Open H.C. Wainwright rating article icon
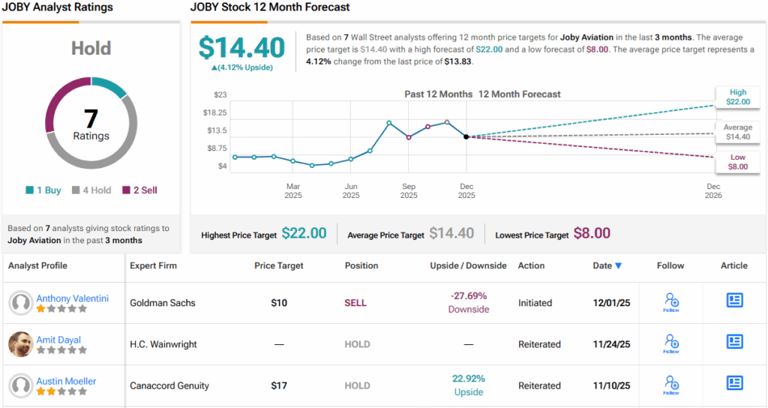 tap(735, 341)
